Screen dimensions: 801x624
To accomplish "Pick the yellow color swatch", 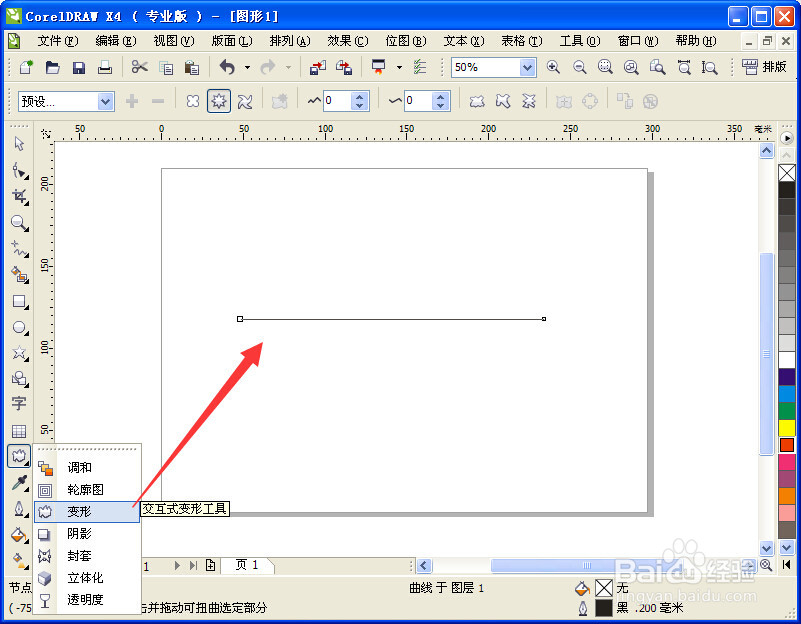I will click(x=787, y=427).
